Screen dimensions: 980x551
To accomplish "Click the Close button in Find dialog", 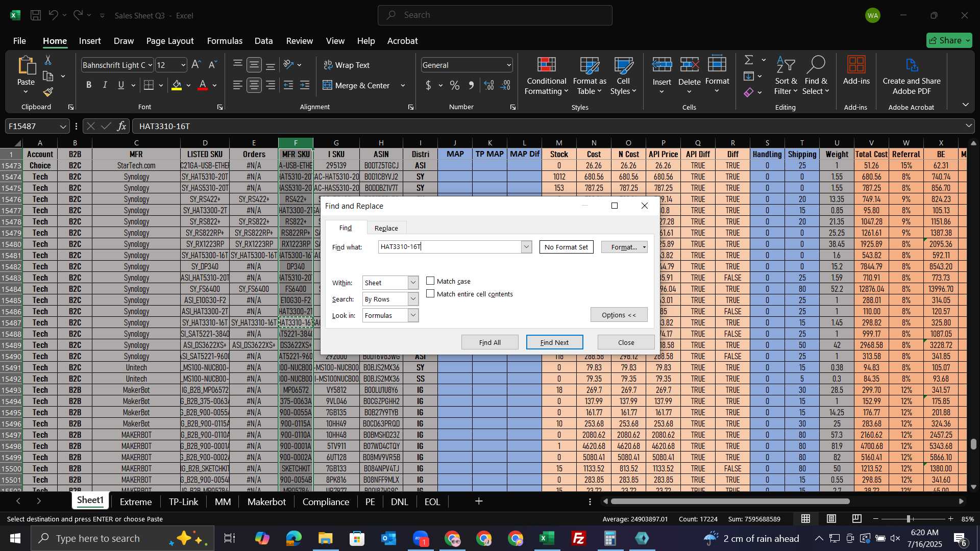I will pos(626,342).
